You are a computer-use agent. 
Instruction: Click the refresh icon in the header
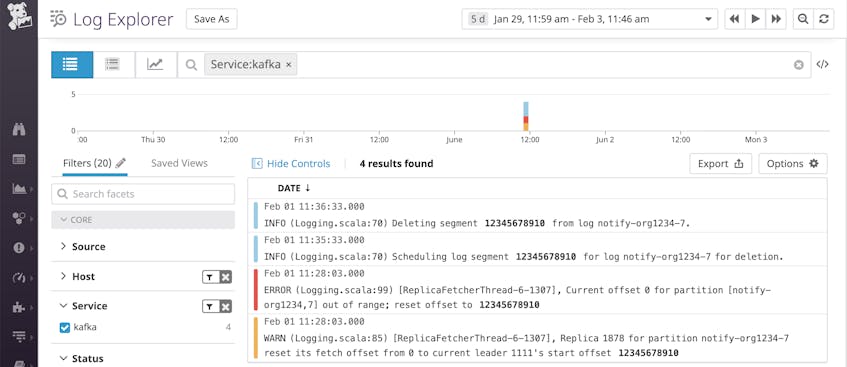click(824, 19)
